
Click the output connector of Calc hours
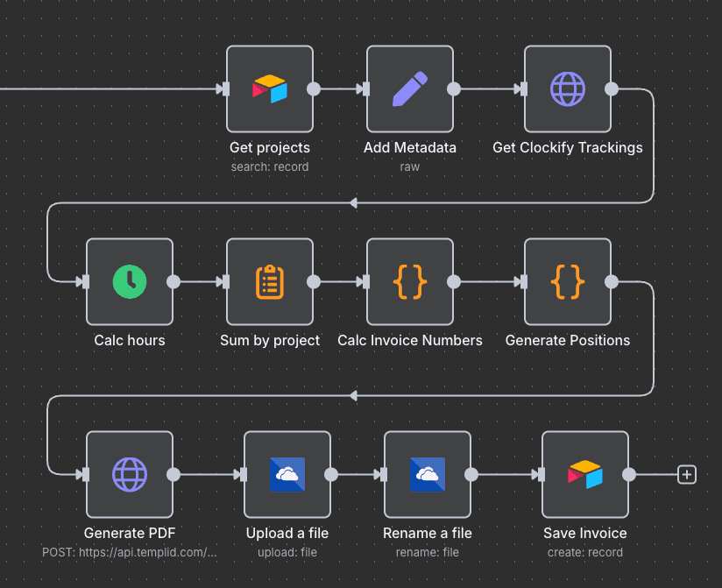(x=173, y=282)
